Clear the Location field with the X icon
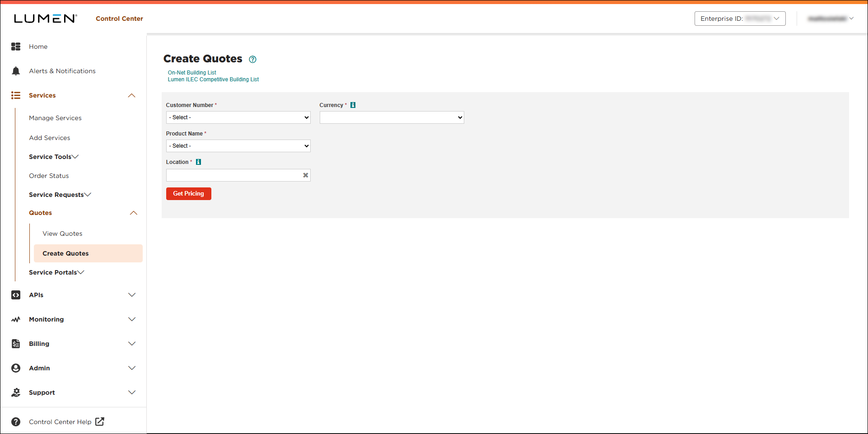This screenshot has width=868, height=434. (x=306, y=175)
